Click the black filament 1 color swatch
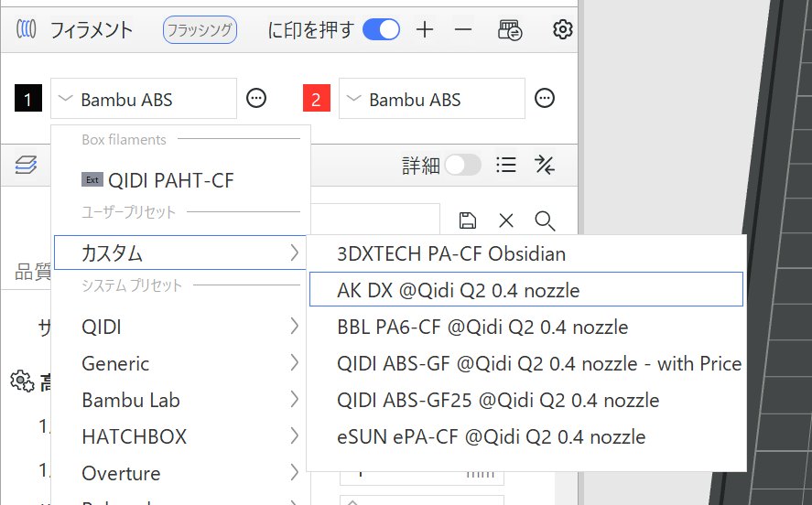This screenshot has height=505, width=812. [27, 99]
